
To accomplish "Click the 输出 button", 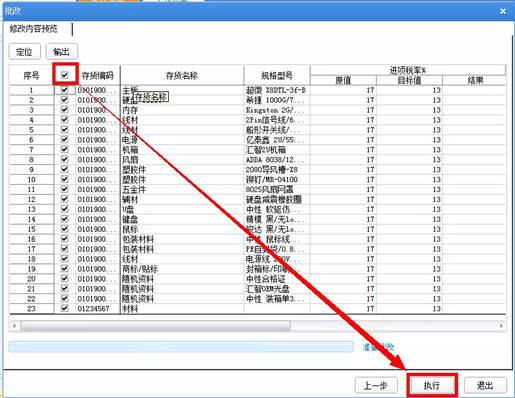I will tap(62, 52).
